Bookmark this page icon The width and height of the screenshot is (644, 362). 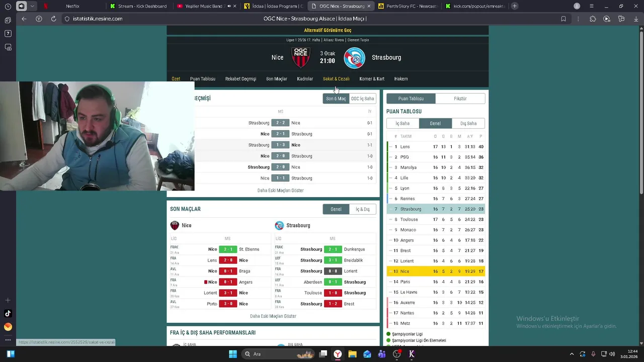click(x=563, y=19)
